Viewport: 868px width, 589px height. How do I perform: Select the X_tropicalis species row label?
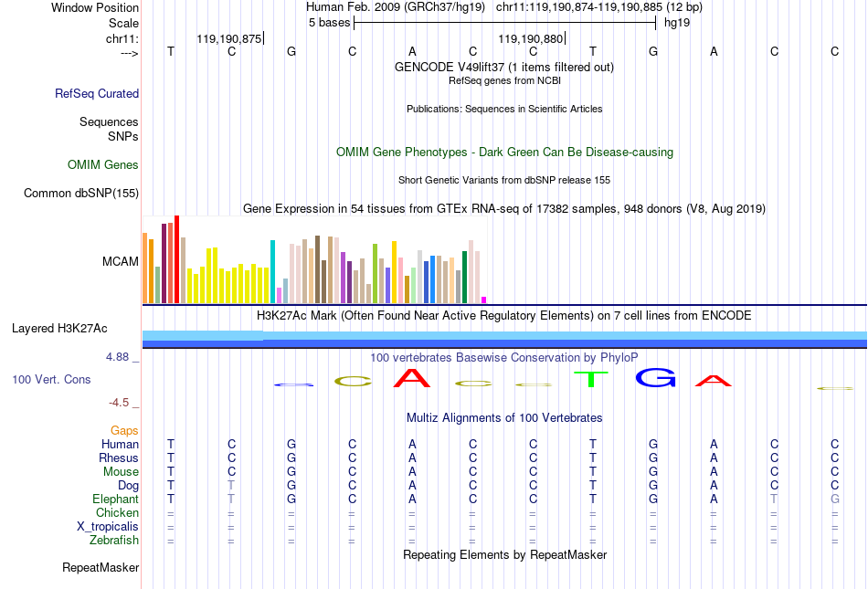pyautogui.click(x=108, y=527)
